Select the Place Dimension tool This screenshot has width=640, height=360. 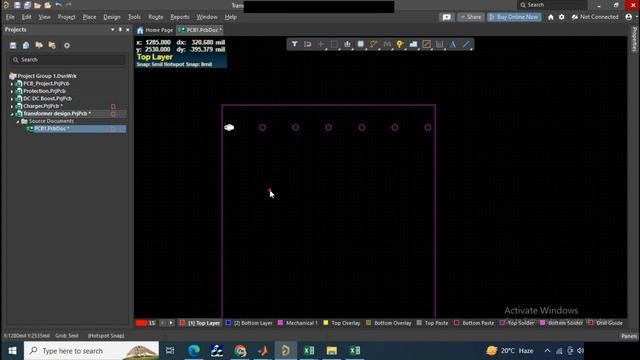[x=440, y=44]
